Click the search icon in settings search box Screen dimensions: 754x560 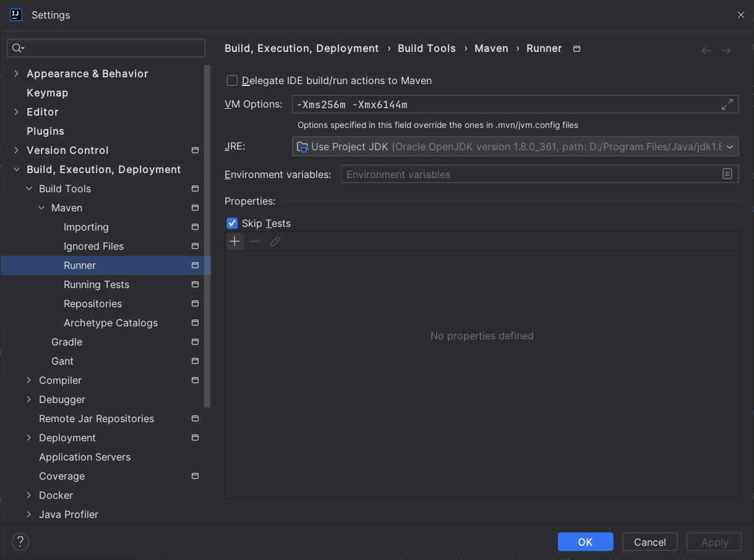click(x=17, y=48)
